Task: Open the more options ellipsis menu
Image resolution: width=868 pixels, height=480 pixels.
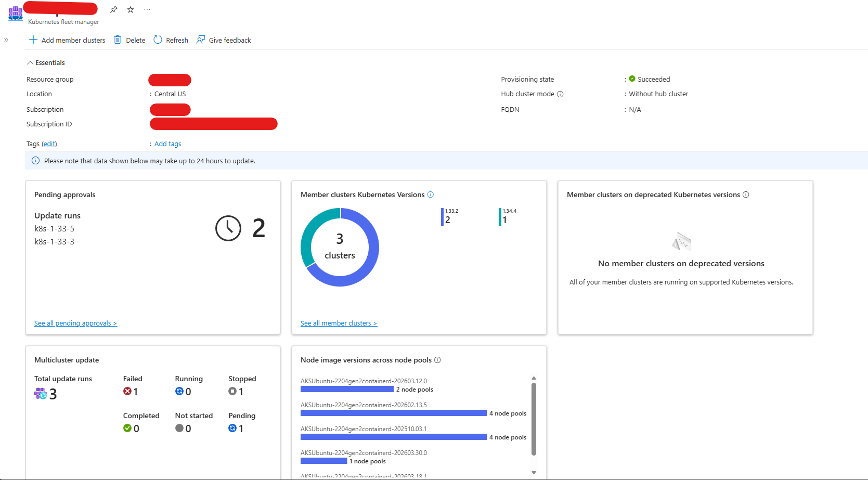Action: (x=147, y=9)
